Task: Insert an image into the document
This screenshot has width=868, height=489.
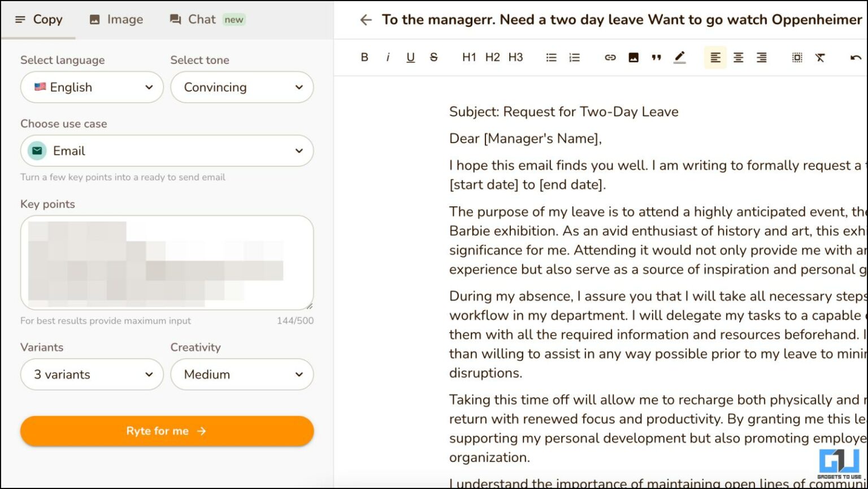Action: click(633, 57)
